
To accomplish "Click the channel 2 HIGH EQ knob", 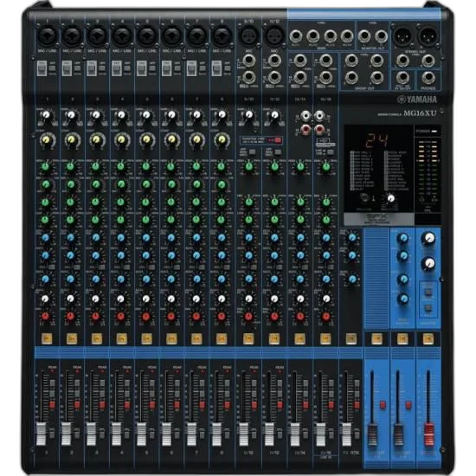I will tap(70, 166).
